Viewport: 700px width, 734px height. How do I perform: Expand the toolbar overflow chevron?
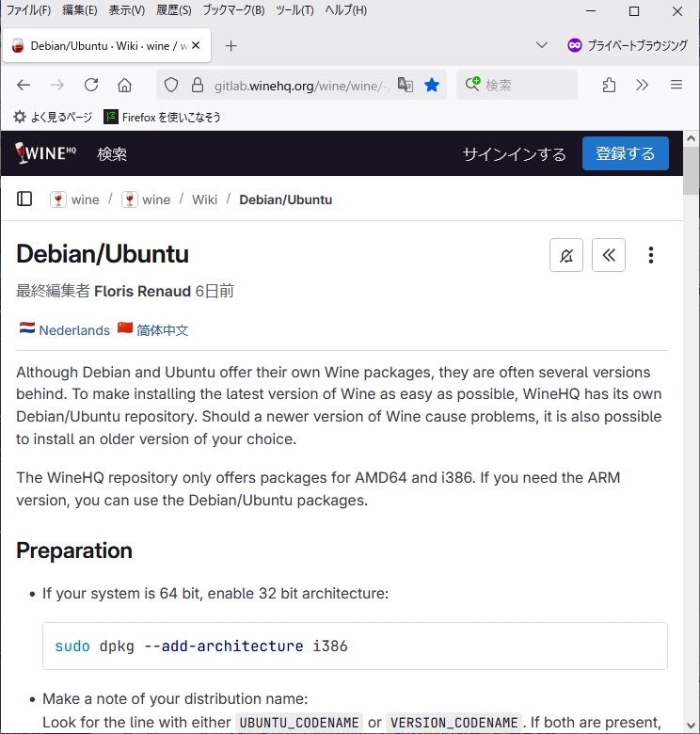point(643,85)
